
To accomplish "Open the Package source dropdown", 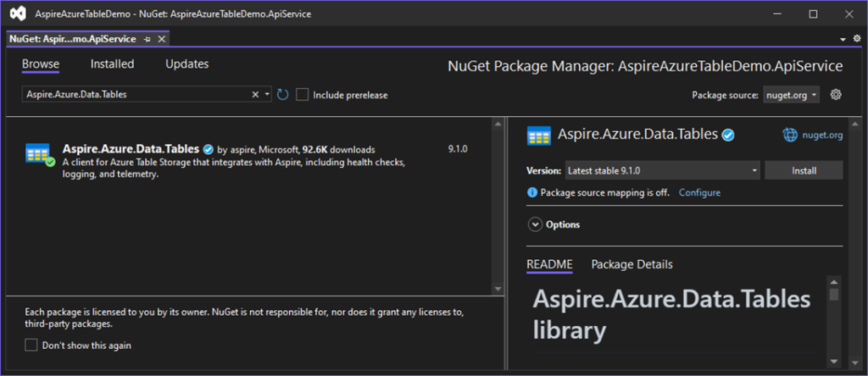I will (x=791, y=95).
